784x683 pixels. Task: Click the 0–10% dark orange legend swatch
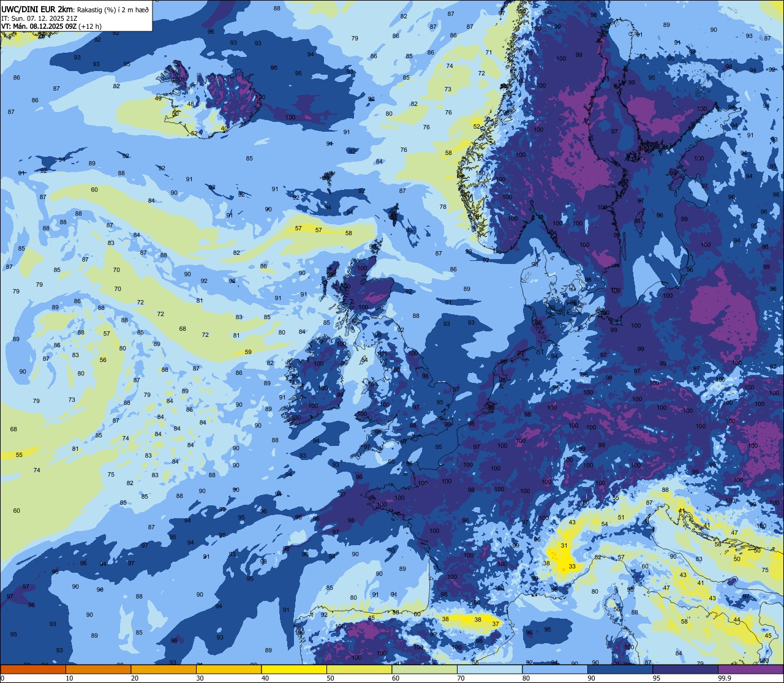click(33, 669)
